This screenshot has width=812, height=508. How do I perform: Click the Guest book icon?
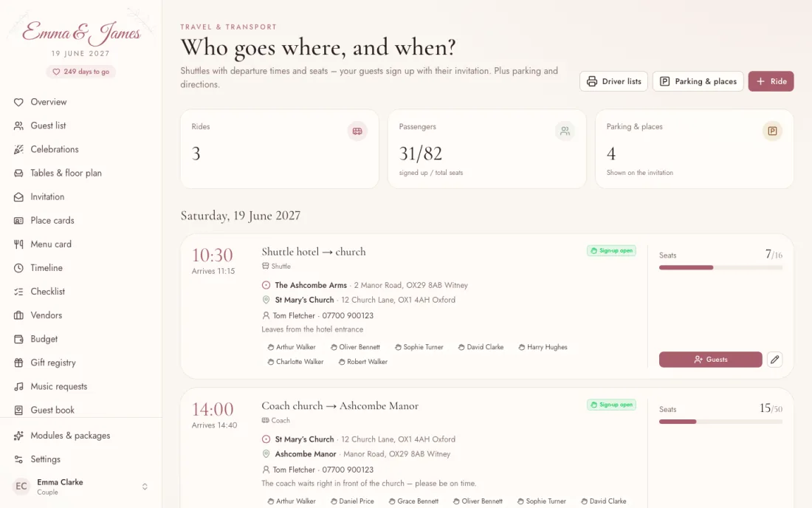18,410
